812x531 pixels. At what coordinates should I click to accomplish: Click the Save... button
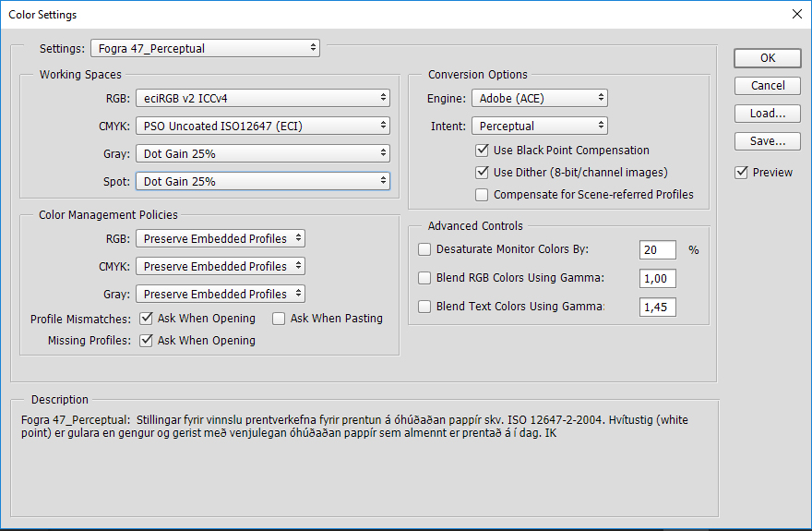tap(767, 141)
